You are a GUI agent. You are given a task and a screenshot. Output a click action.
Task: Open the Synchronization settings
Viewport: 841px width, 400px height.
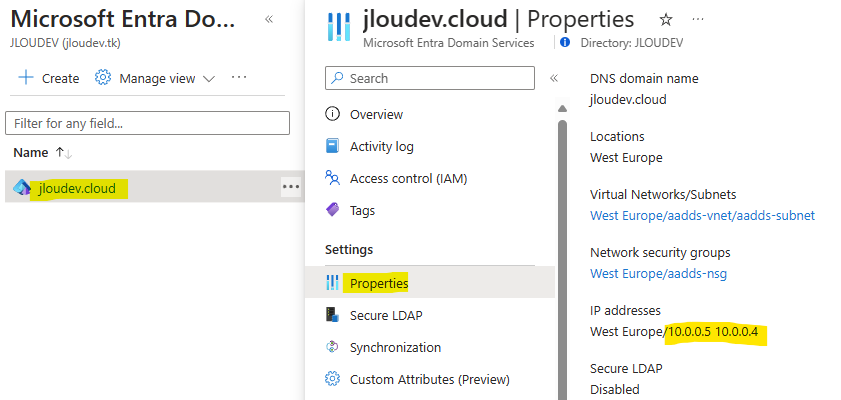(x=395, y=347)
